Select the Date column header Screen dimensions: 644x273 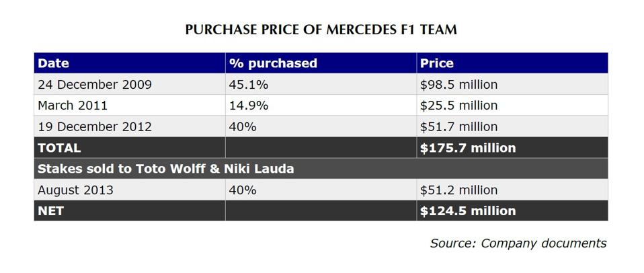[x=54, y=63]
